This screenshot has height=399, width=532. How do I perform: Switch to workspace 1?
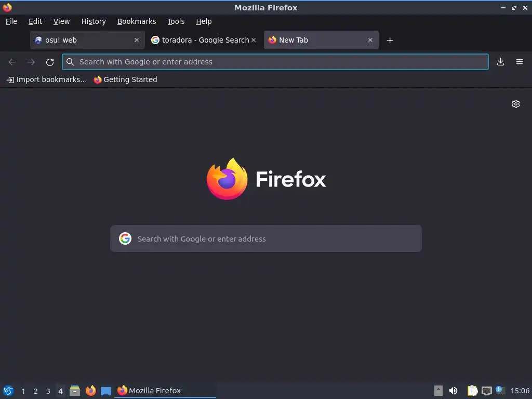(x=23, y=391)
